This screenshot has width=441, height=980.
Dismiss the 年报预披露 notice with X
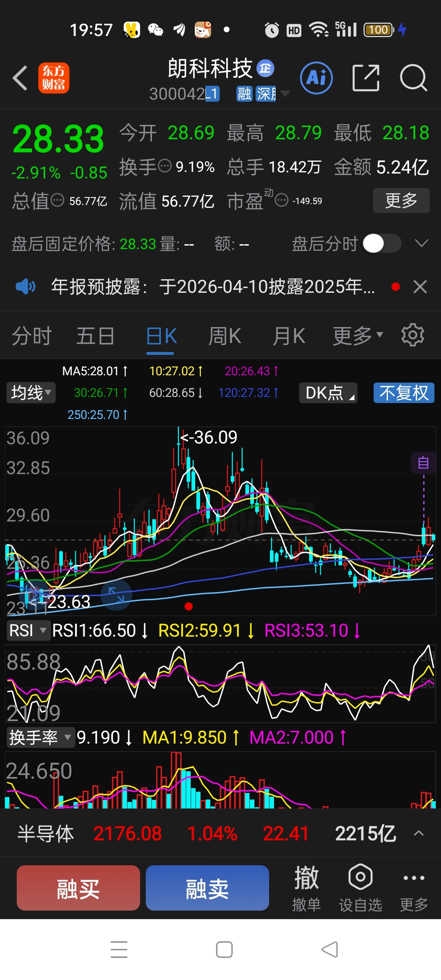420,287
